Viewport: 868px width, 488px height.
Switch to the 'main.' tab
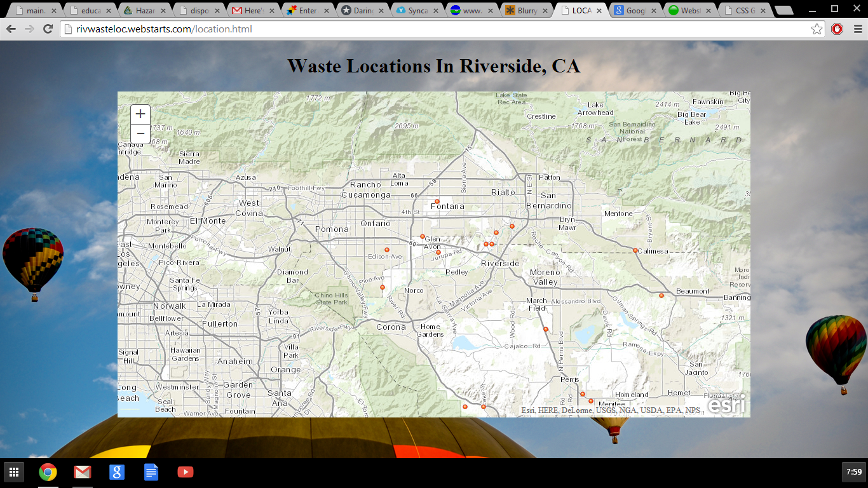(36, 11)
